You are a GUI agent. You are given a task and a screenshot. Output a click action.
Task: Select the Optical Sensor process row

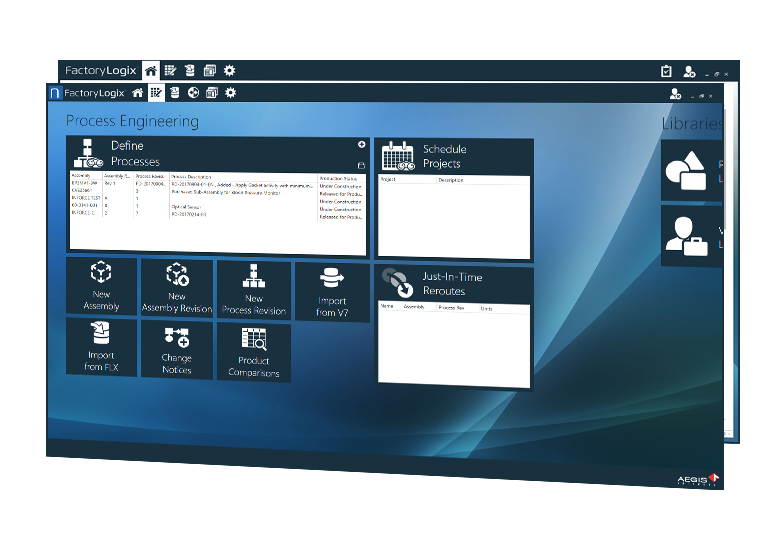(218, 207)
